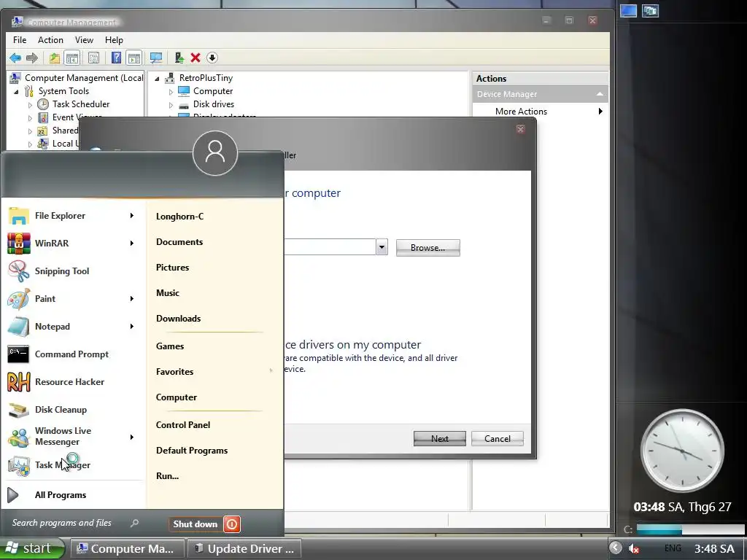Click the muted speaker tray icon
This screenshot has width=747, height=560.
pos(633,548)
